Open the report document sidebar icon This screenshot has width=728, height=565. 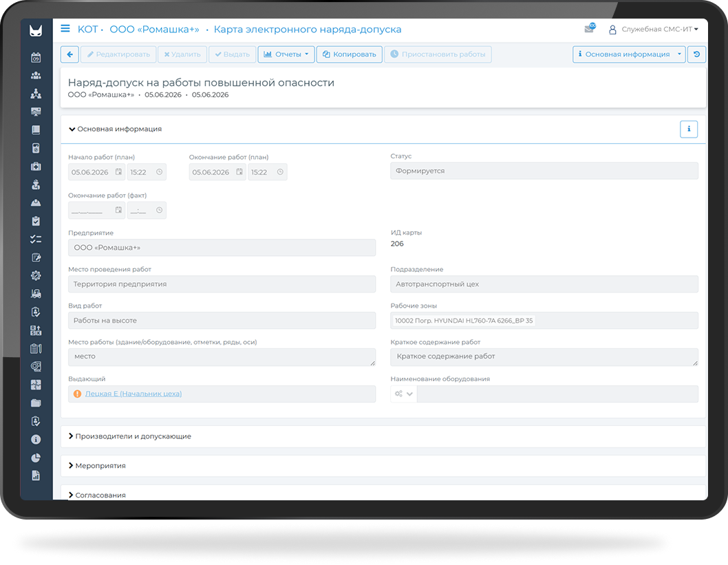[36, 476]
